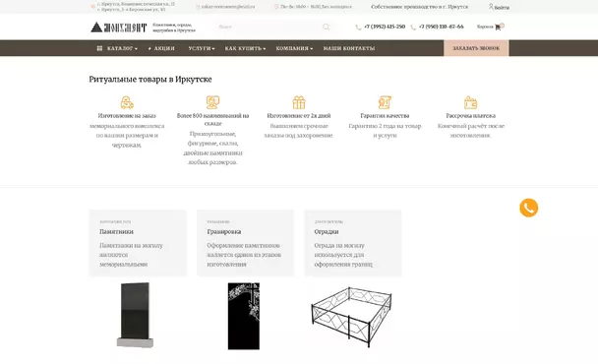
Task: Click the Заказать звонок button
Action: click(x=476, y=48)
